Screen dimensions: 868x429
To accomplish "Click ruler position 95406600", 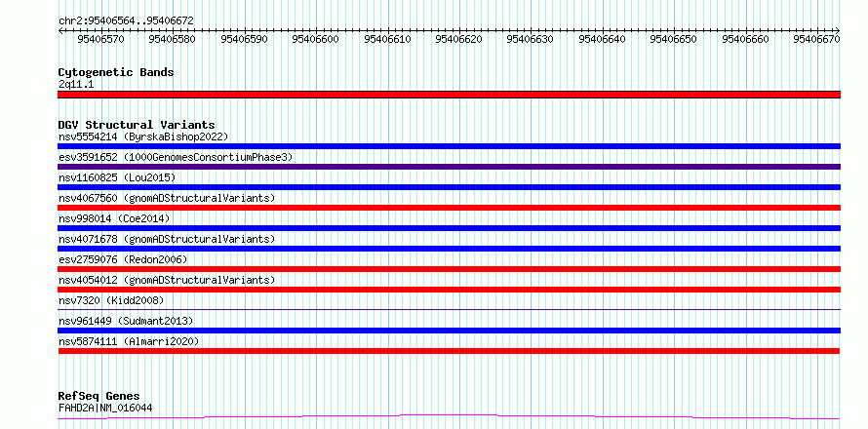I will coord(316,39).
